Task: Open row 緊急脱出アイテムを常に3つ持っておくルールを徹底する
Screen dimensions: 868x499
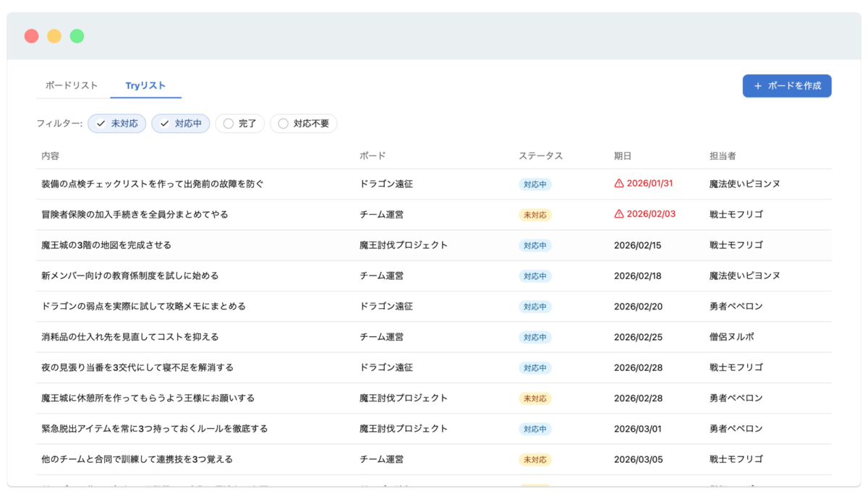Action: (434, 428)
